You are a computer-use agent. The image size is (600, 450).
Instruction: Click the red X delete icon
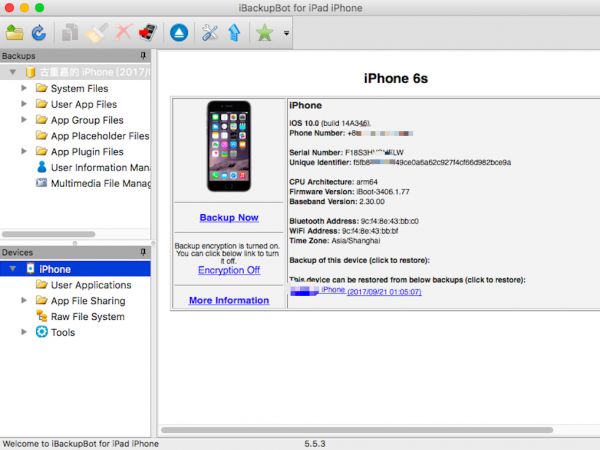[x=124, y=32]
